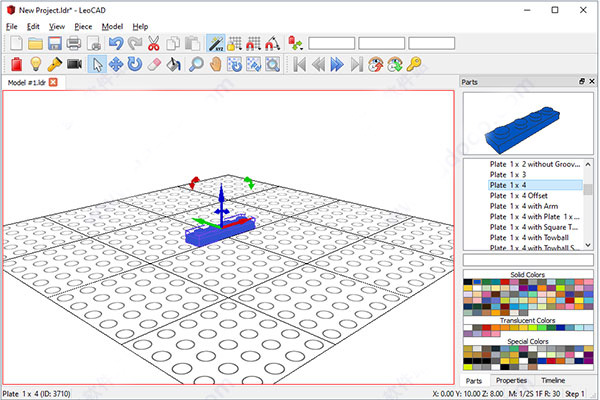Click the parts search field
600x400 pixels.
528,261
